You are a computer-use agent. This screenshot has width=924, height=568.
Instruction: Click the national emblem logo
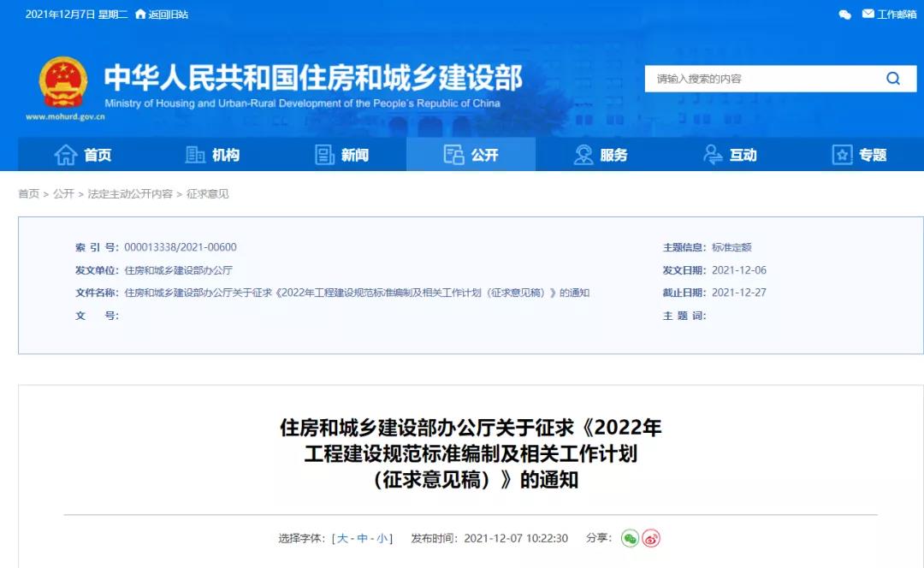coord(62,82)
